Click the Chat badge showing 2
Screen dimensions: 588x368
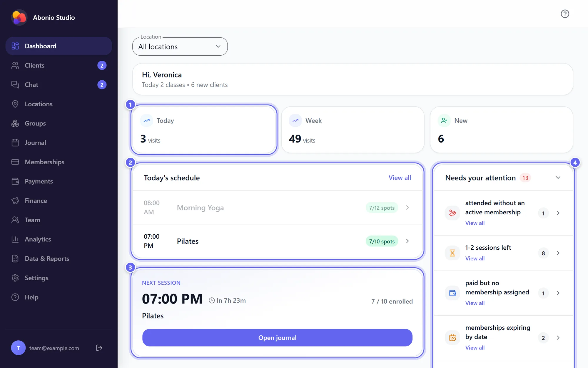pos(102,85)
